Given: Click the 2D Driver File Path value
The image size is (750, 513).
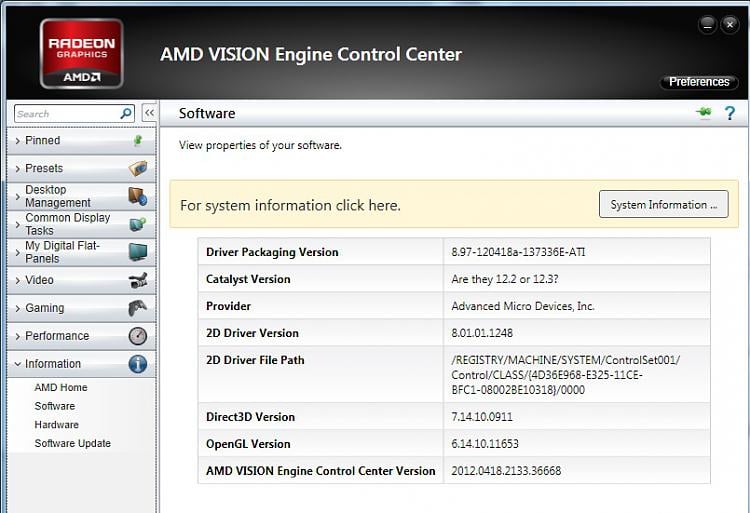Looking at the screenshot, I should coord(565,375).
